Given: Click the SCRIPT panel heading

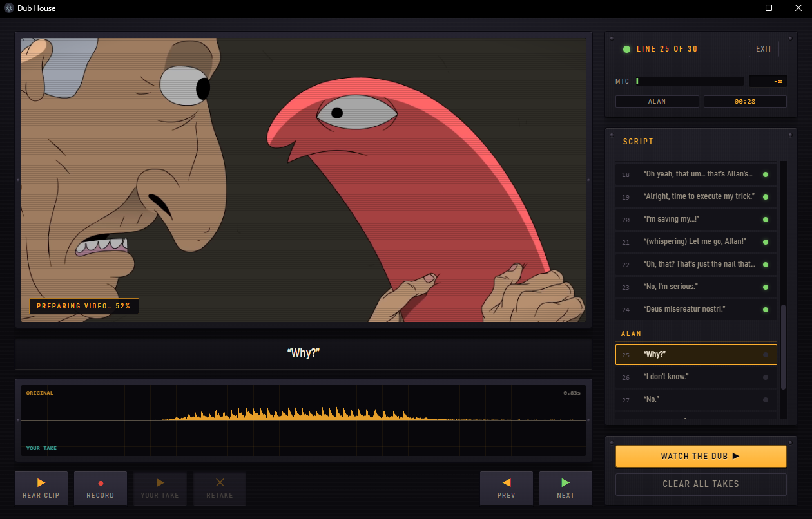Looking at the screenshot, I should [x=638, y=142].
